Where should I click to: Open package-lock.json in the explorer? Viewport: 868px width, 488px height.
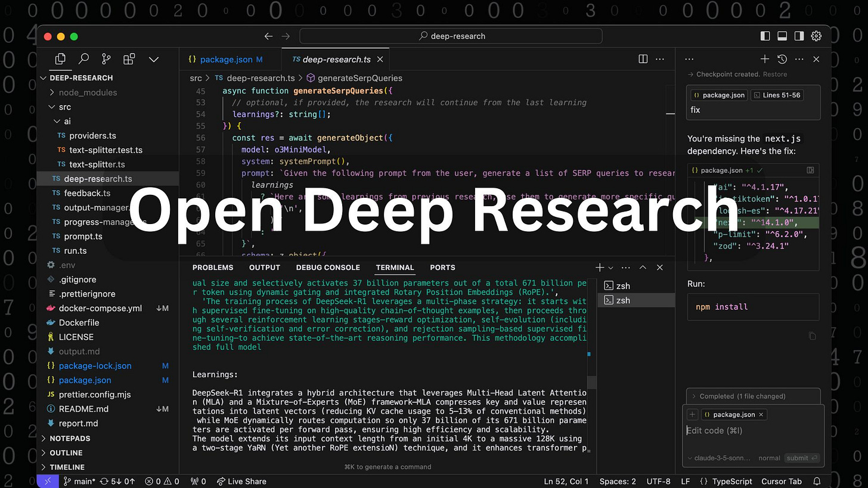point(95,366)
